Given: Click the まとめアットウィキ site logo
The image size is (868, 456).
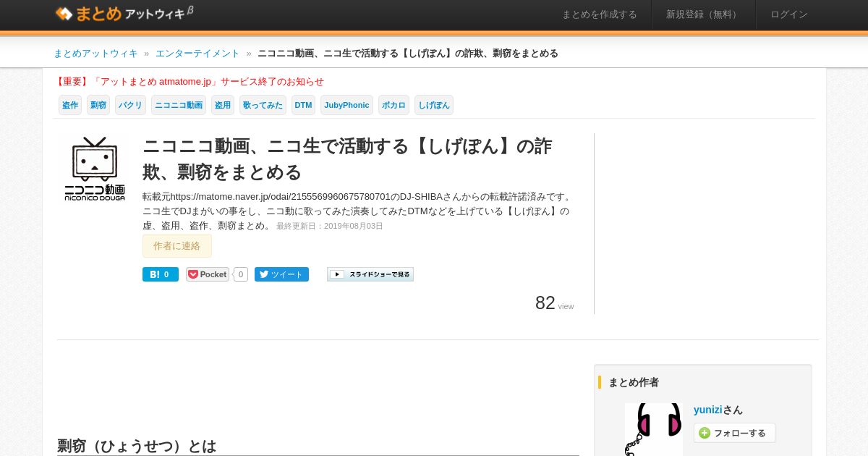Looking at the screenshot, I should point(124,13).
